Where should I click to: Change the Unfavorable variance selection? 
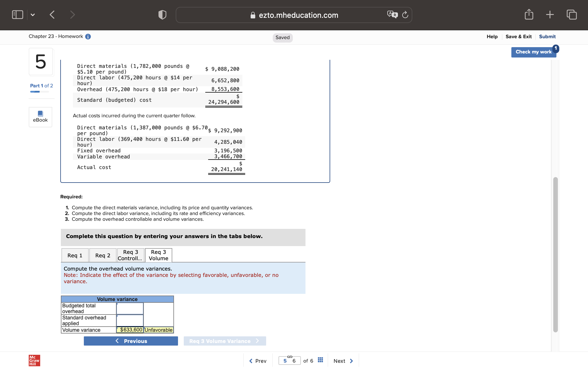(x=158, y=330)
